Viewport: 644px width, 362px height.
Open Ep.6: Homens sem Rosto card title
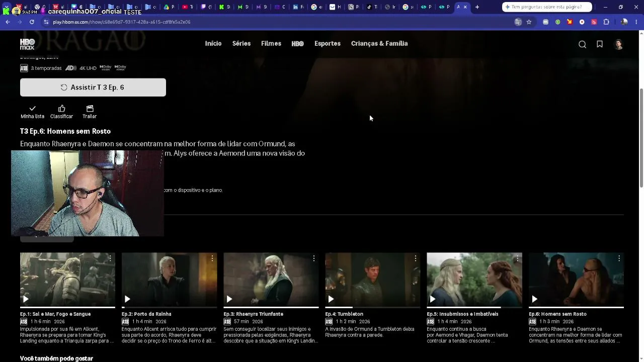tap(557, 314)
